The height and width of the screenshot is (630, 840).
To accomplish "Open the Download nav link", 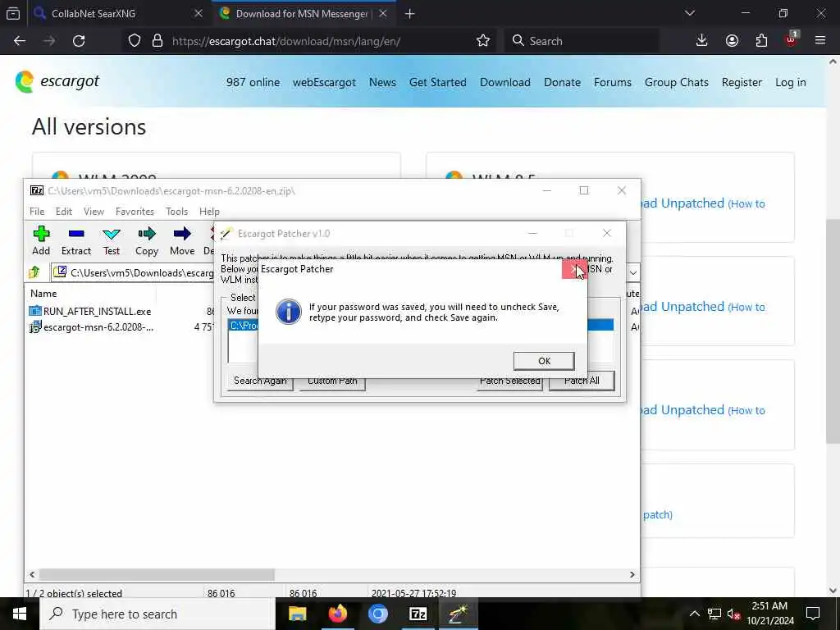I will (x=505, y=83).
